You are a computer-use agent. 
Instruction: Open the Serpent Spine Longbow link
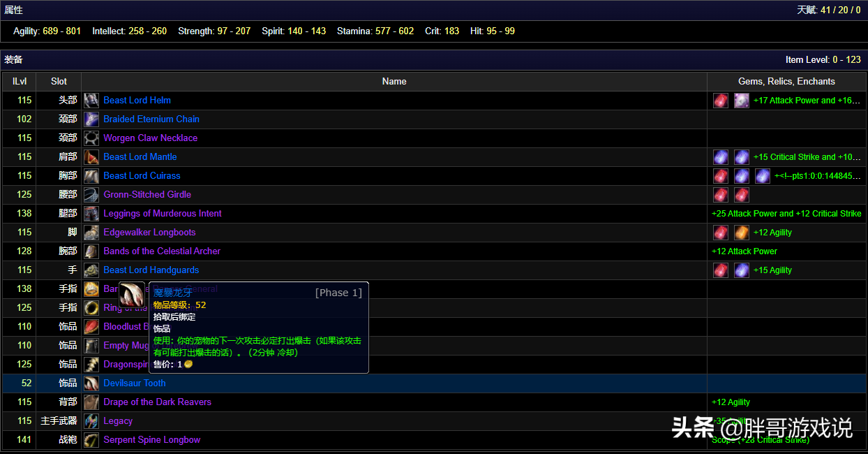[152, 440]
